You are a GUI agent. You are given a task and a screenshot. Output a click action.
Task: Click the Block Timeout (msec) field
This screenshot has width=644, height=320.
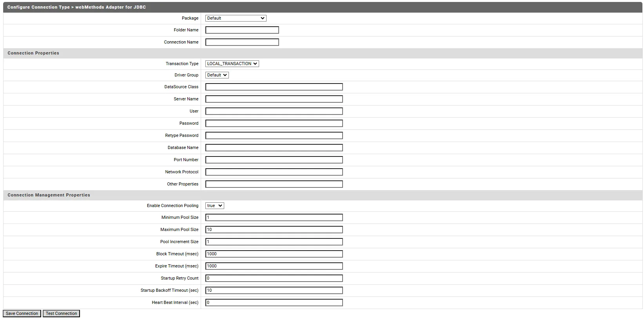click(x=274, y=254)
